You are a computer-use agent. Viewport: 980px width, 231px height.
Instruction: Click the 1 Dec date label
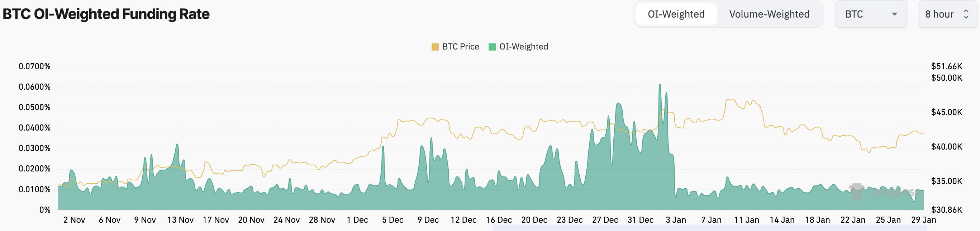357,220
